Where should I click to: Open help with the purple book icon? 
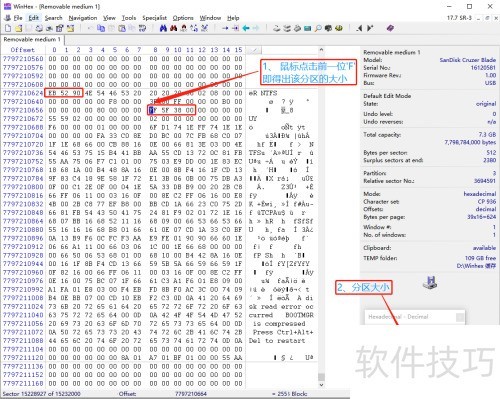[390, 29]
